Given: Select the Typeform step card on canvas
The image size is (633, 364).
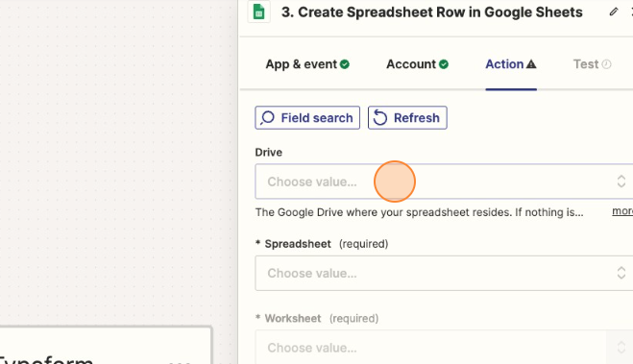Looking at the screenshot, I should [106, 346].
